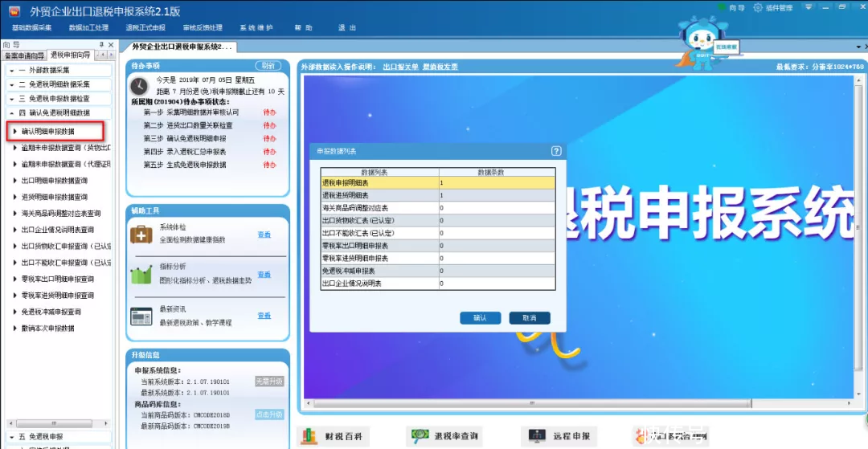
Task: Click 查看 link for 系统体检
Action: click(x=264, y=235)
